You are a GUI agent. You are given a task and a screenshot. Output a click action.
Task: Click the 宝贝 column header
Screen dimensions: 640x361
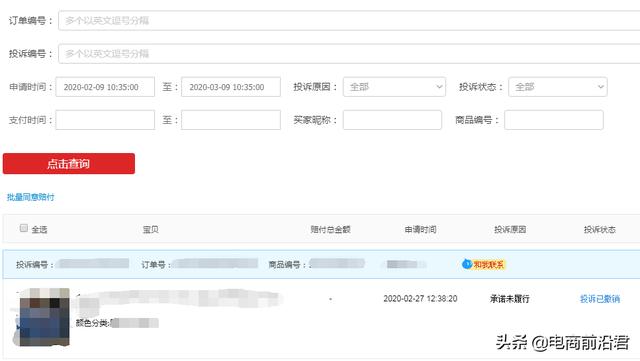pyautogui.click(x=151, y=230)
